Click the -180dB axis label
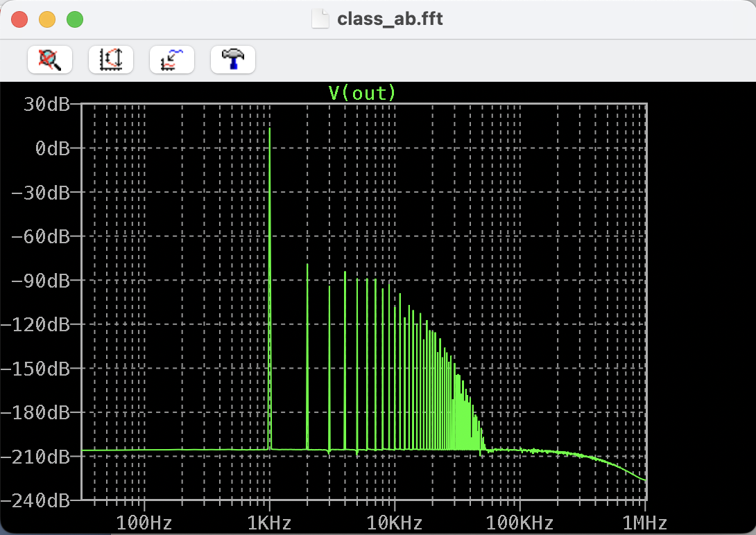756x535 pixels. pyautogui.click(x=35, y=413)
